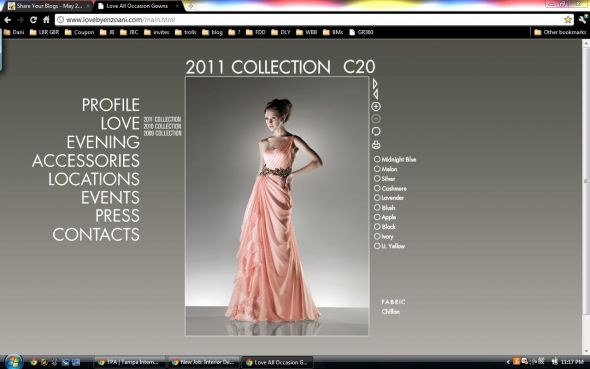
Task: Open the blog bookmark folder
Action: 213,32
